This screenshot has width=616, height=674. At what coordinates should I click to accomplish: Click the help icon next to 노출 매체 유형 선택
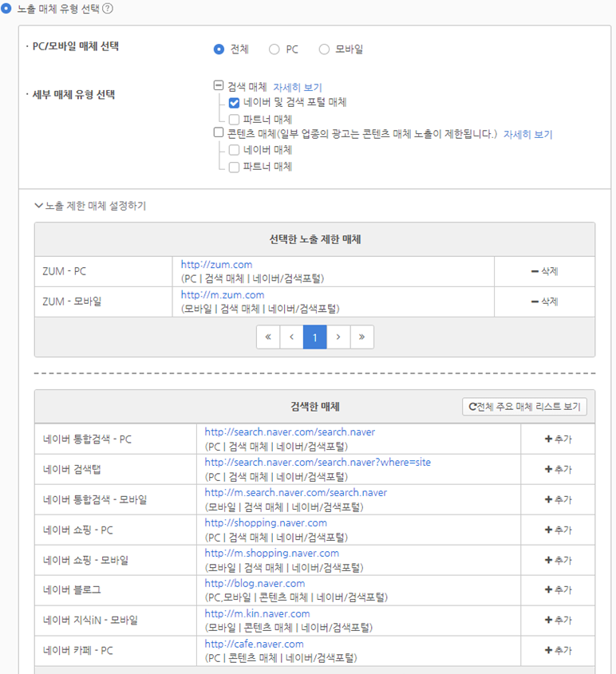point(108,8)
